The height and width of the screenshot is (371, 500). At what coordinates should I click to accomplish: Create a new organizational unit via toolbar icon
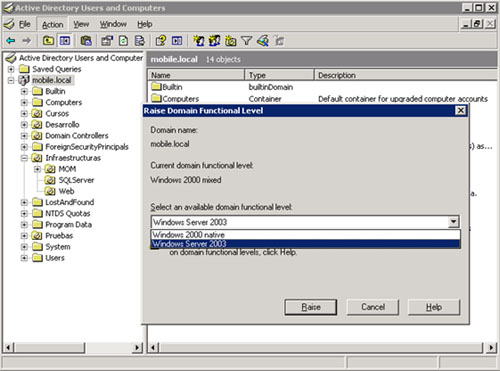230,41
